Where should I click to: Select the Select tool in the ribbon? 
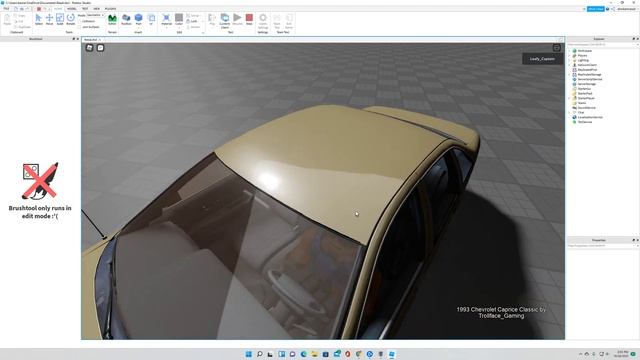38,19
